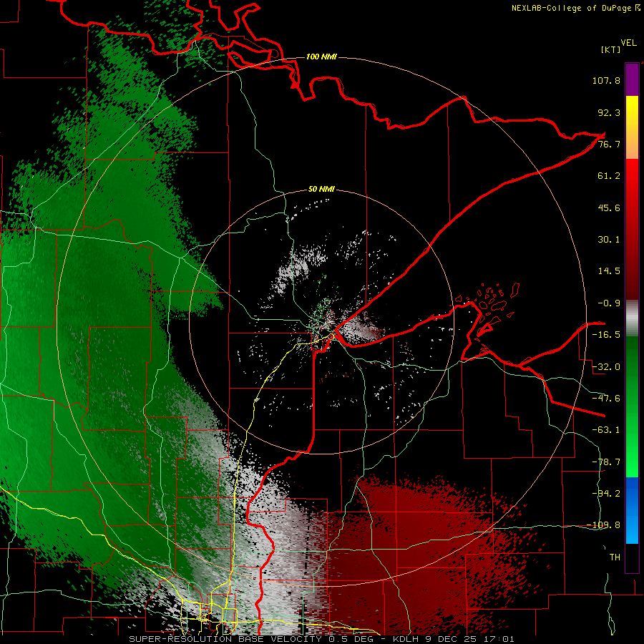Click the 92.3 velocity scale value
This screenshot has width=644, height=644.
[609, 112]
